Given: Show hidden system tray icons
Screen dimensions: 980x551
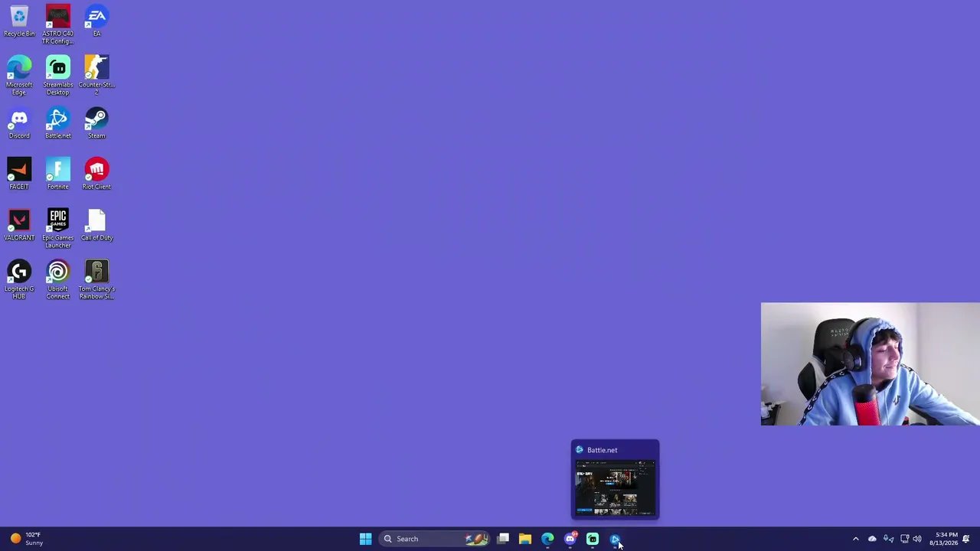Looking at the screenshot, I should (856, 539).
